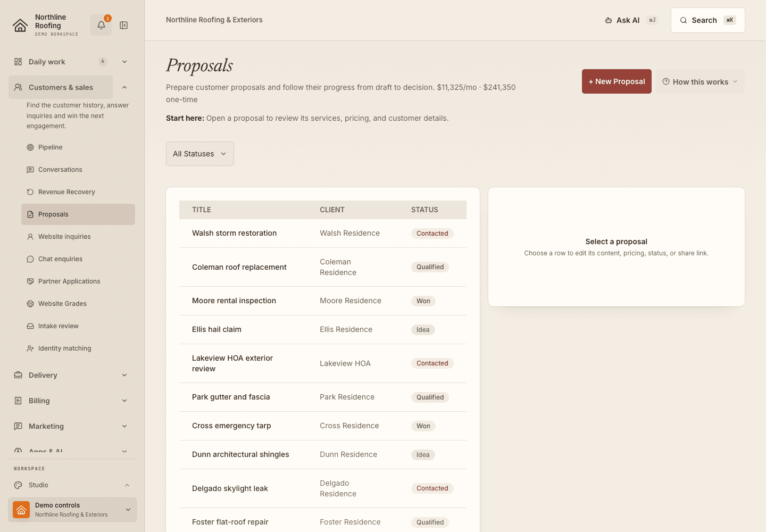The image size is (766, 532).
Task: Click the Won status on Cross emergency tarp
Action: (423, 426)
